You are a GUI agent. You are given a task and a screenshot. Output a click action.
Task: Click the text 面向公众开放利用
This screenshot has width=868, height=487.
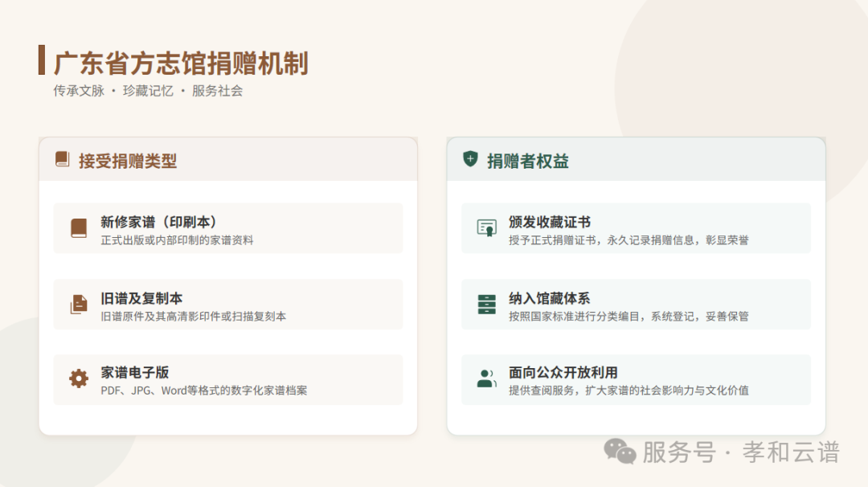click(x=563, y=372)
